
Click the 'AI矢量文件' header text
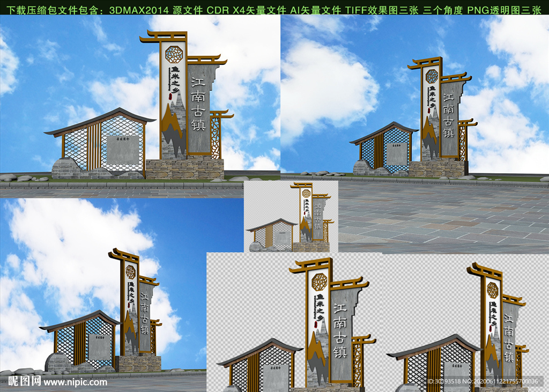(x=315, y=10)
